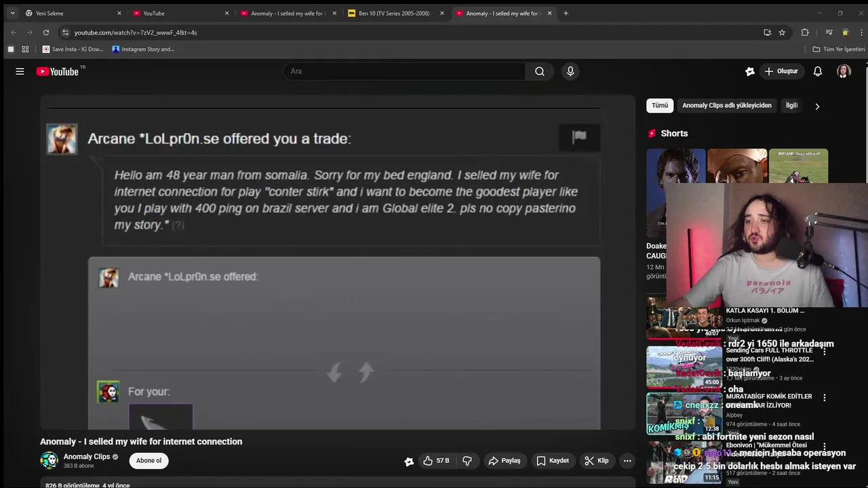Click the icon left of the like button
This screenshot has height=488, width=868.
point(409,461)
